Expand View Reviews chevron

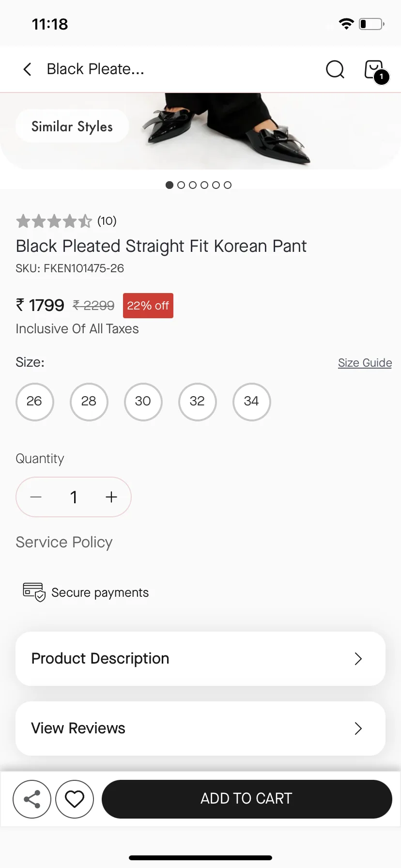coord(358,728)
